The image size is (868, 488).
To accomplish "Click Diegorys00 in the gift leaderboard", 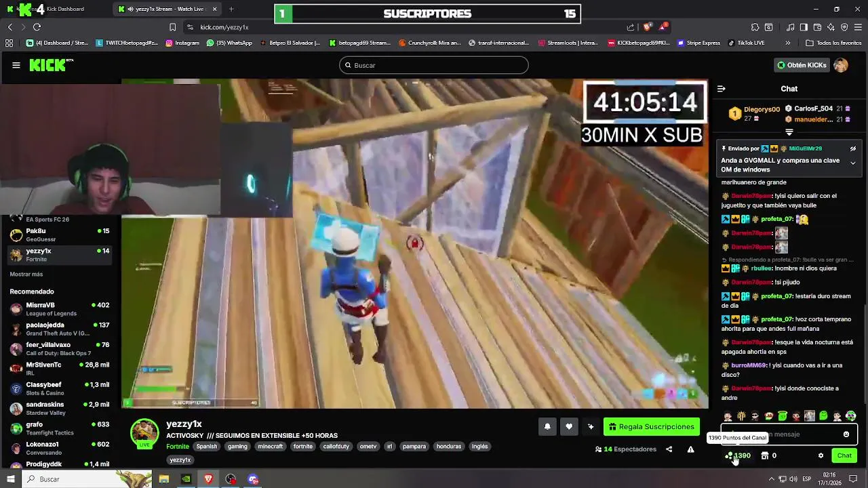I will click(x=762, y=109).
